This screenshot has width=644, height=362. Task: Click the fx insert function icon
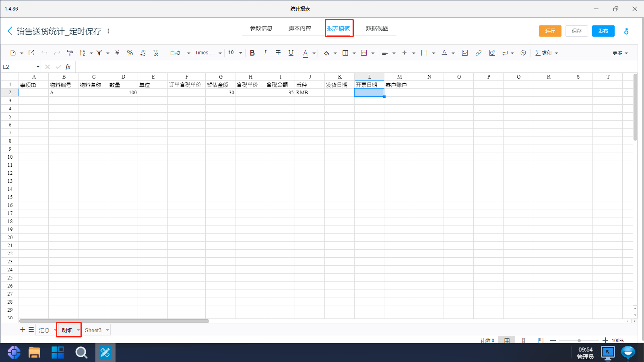click(68, 67)
